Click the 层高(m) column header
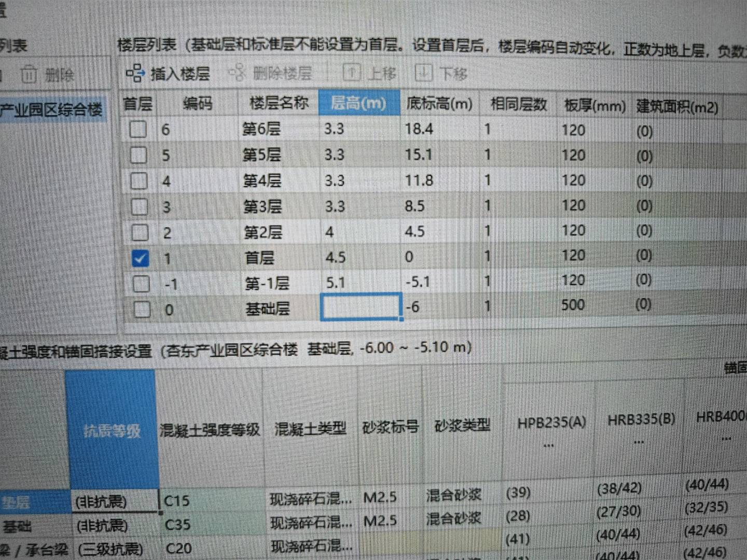 click(x=359, y=103)
